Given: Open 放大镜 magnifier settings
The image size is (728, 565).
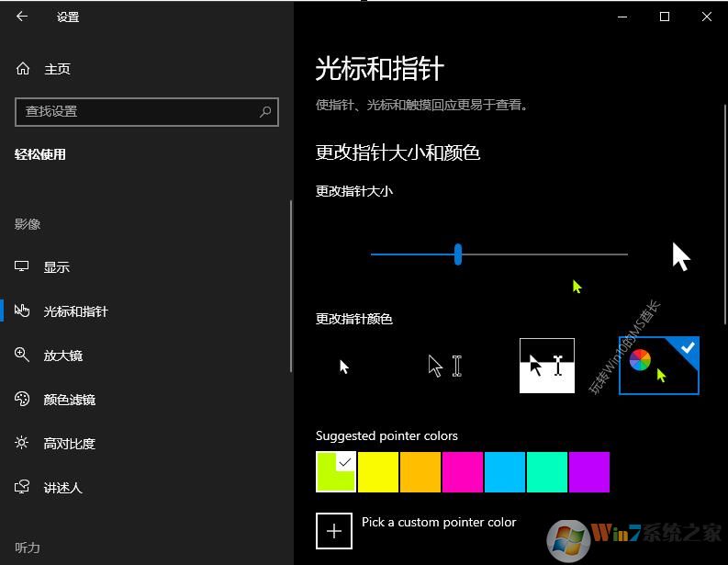Looking at the screenshot, I should [x=62, y=356].
